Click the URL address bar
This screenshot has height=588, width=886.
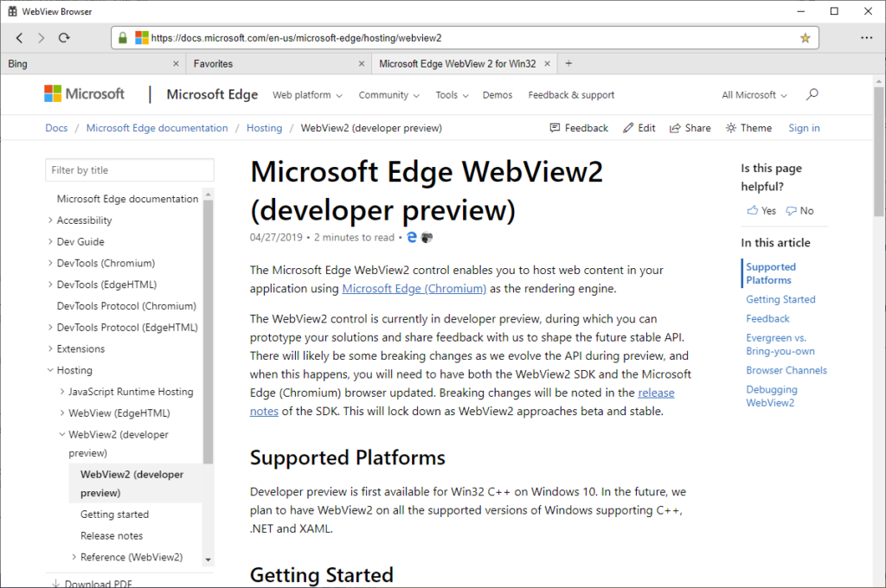(x=465, y=38)
